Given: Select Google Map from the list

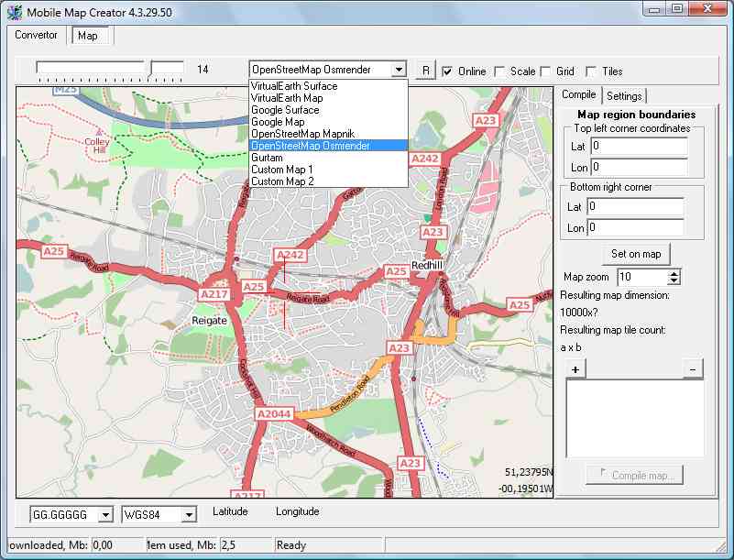Looking at the screenshot, I should coord(278,122).
